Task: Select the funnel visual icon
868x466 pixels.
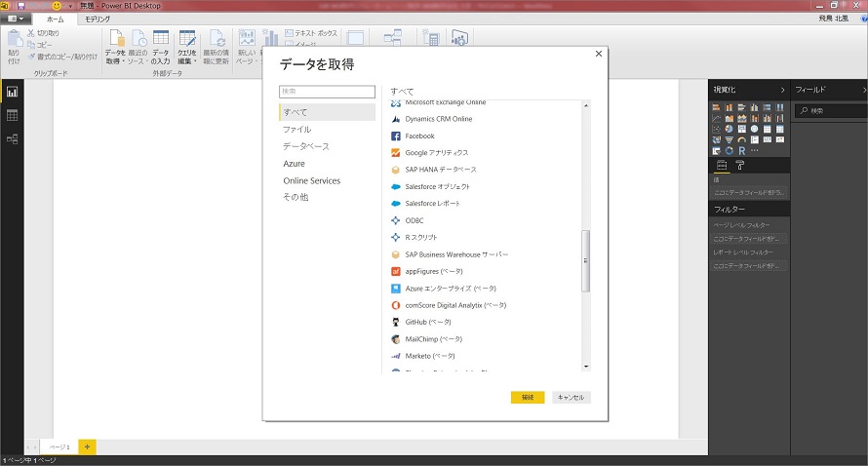Action: point(730,139)
